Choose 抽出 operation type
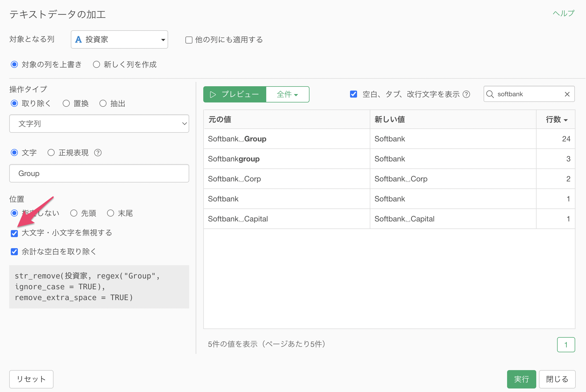Viewport: 586px width, 392px height. coord(103,103)
